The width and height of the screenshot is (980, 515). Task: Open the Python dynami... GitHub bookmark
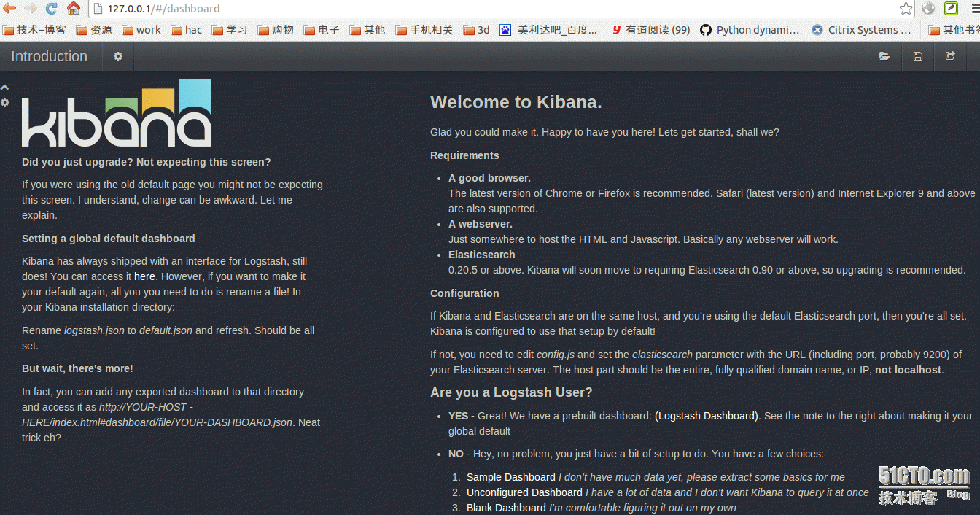tap(750, 30)
